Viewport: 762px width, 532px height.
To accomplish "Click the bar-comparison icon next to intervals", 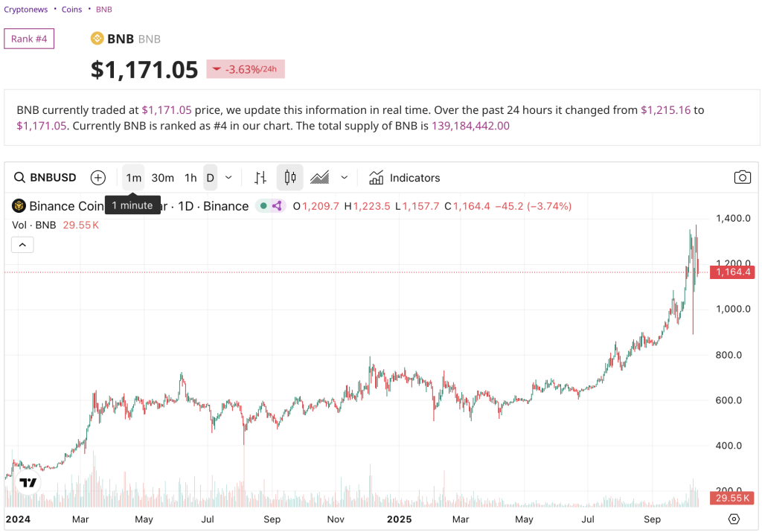I will click(260, 177).
